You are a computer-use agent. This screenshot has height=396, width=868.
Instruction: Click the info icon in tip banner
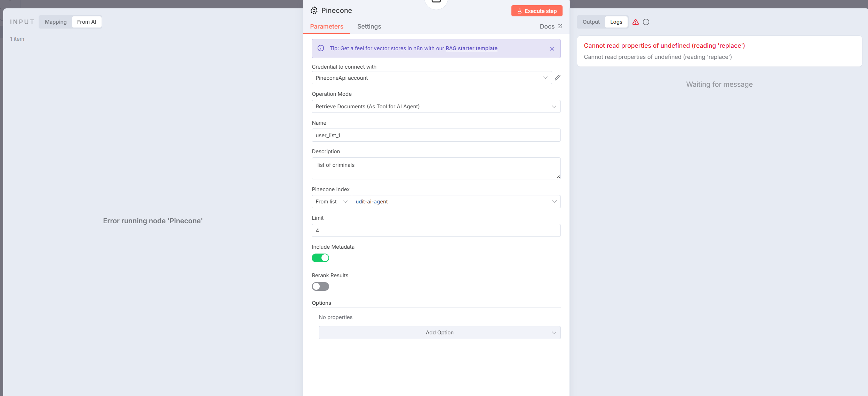(320, 48)
